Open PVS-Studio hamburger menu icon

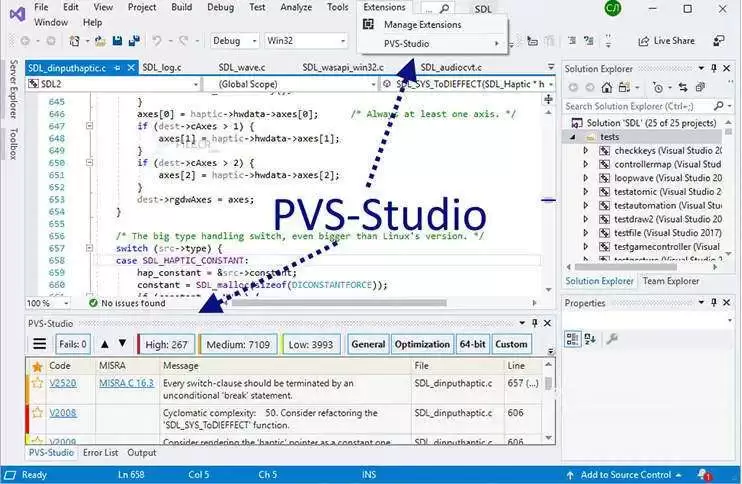coord(40,344)
